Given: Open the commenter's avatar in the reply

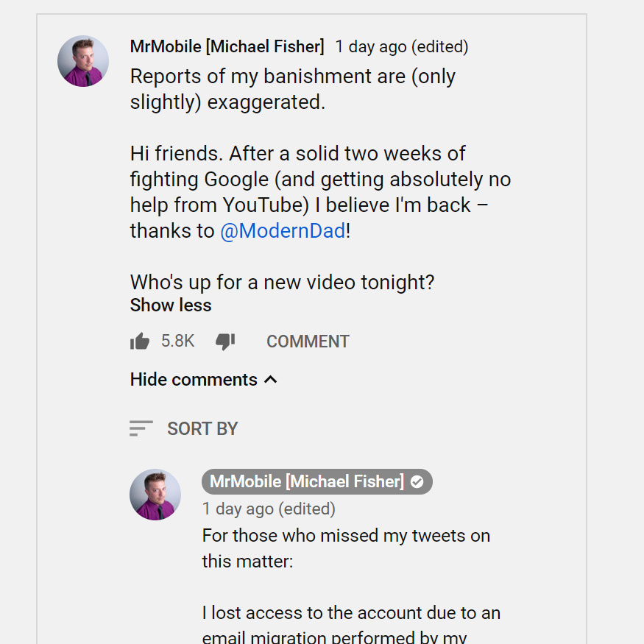Looking at the screenshot, I should point(155,495).
